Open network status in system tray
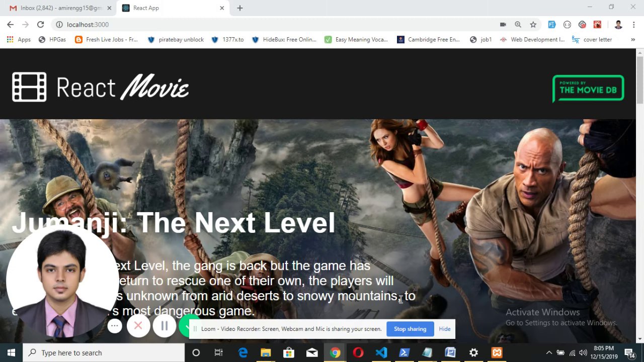644x362 pixels. [x=572, y=352]
